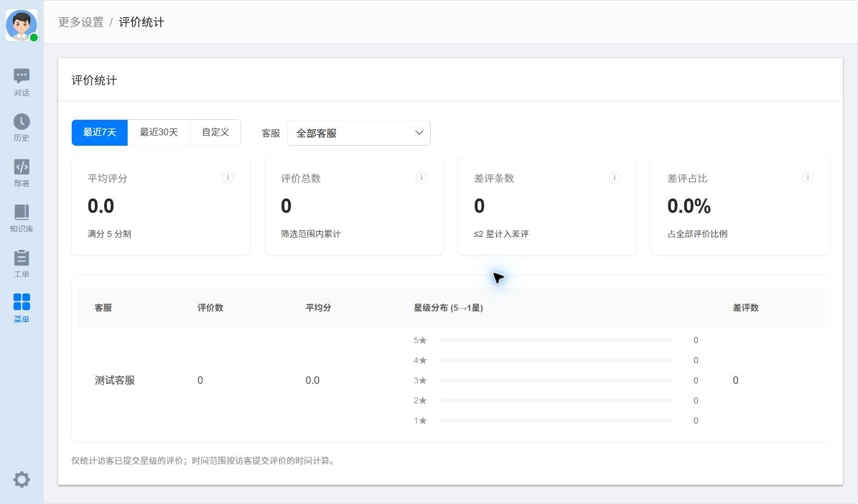Click the 星级分布 (5→1星) column header

tap(448, 307)
